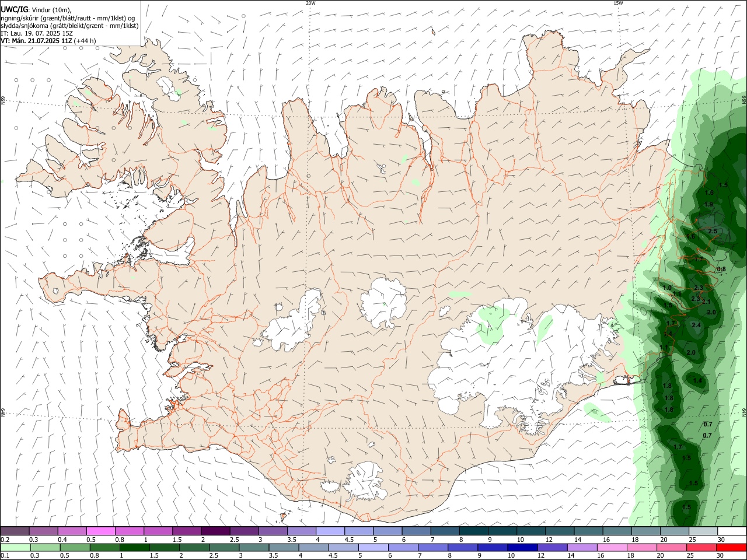Viewport: 747px width, 560px height.
Task: Select the 'VT: Mán. 21.07.2025 11Z (+44 h)' line
Action: [x=48, y=41]
